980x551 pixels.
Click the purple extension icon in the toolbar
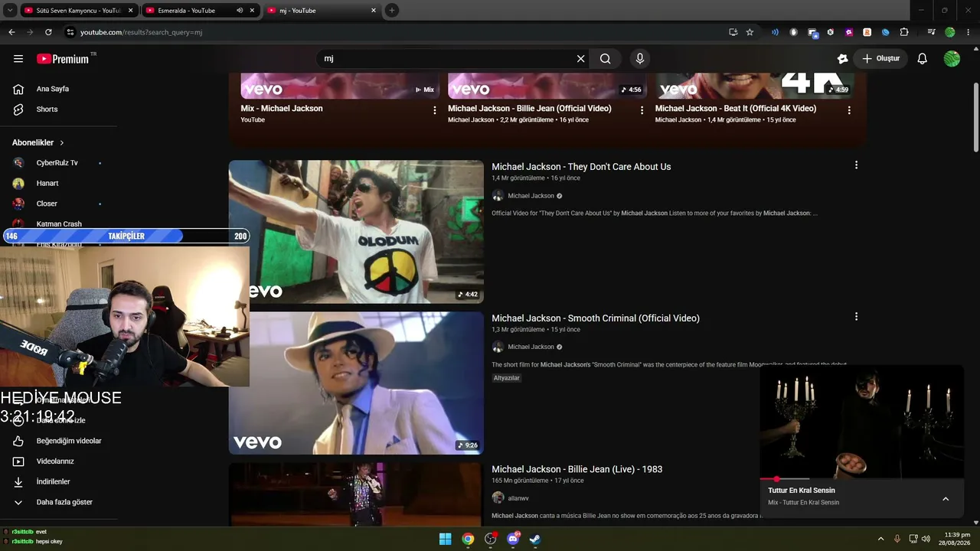849,32
